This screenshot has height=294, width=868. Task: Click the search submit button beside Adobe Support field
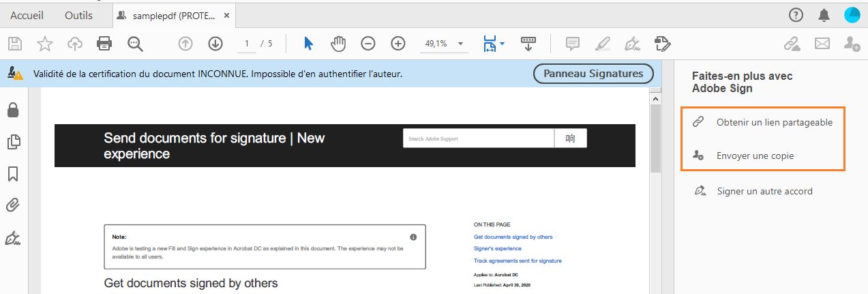pyautogui.click(x=571, y=138)
